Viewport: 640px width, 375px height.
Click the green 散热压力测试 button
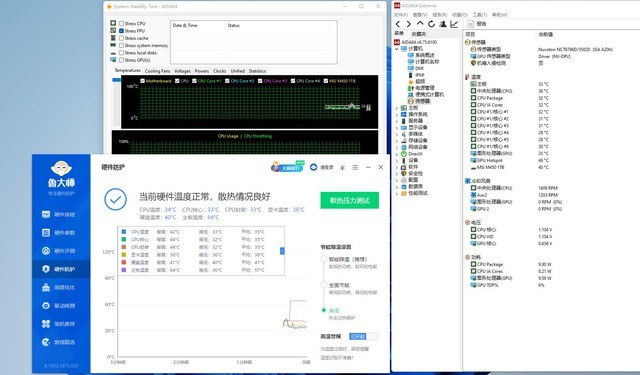click(349, 200)
